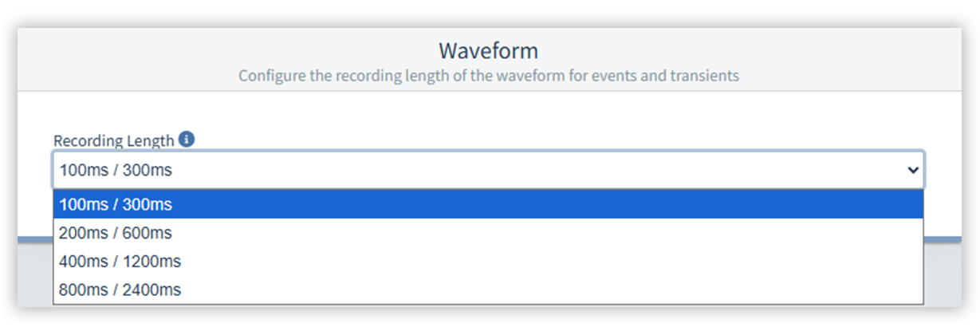Image resolution: width=980 pixels, height=335 pixels.
Task: Click the waveform configuration description text
Action: pos(488,77)
